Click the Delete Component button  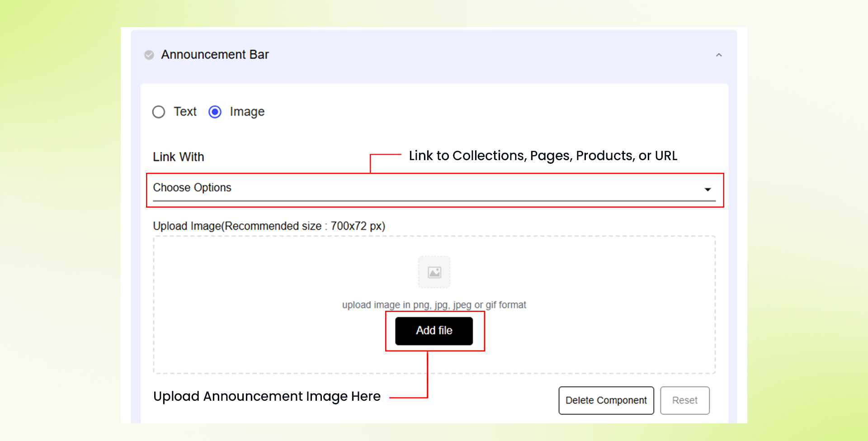pyautogui.click(x=606, y=400)
